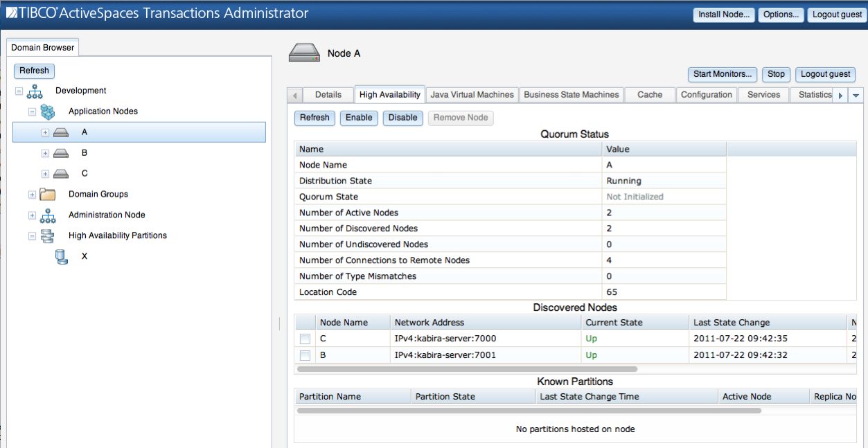Open the tab overflow dropdown arrow
This screenshot has width=868, height=448.
[x=855, y=95]
